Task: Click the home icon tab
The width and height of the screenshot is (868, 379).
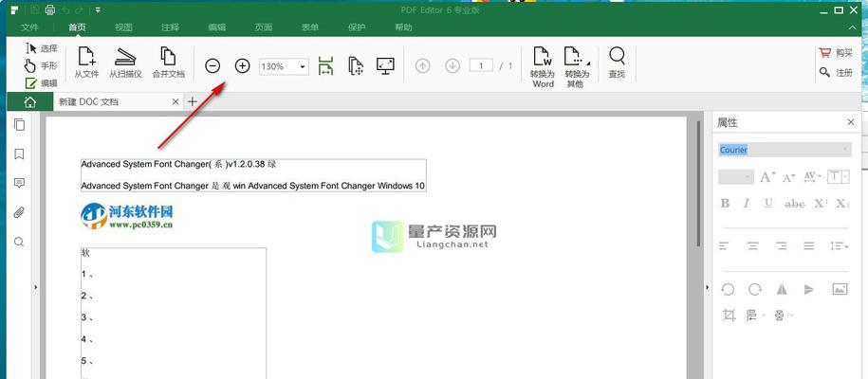Action: [x=30, y=101]
